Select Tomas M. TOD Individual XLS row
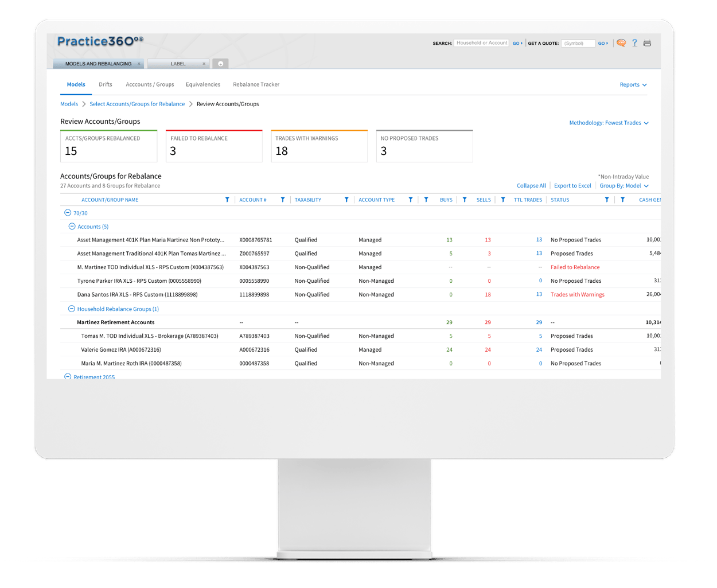Screen dimensions: 717x588 [x=360, y=336]
